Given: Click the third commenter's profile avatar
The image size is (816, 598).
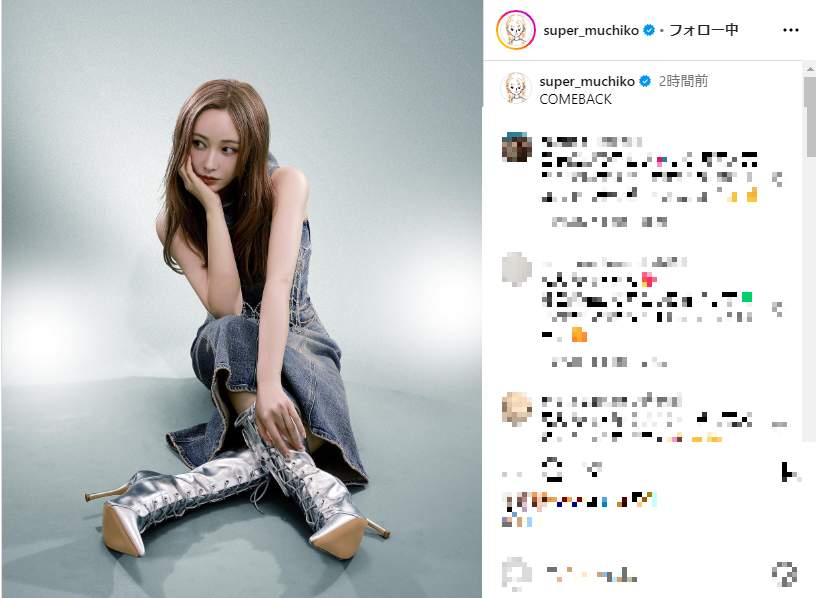Looking at the screenshot, I should coord(516,408).
